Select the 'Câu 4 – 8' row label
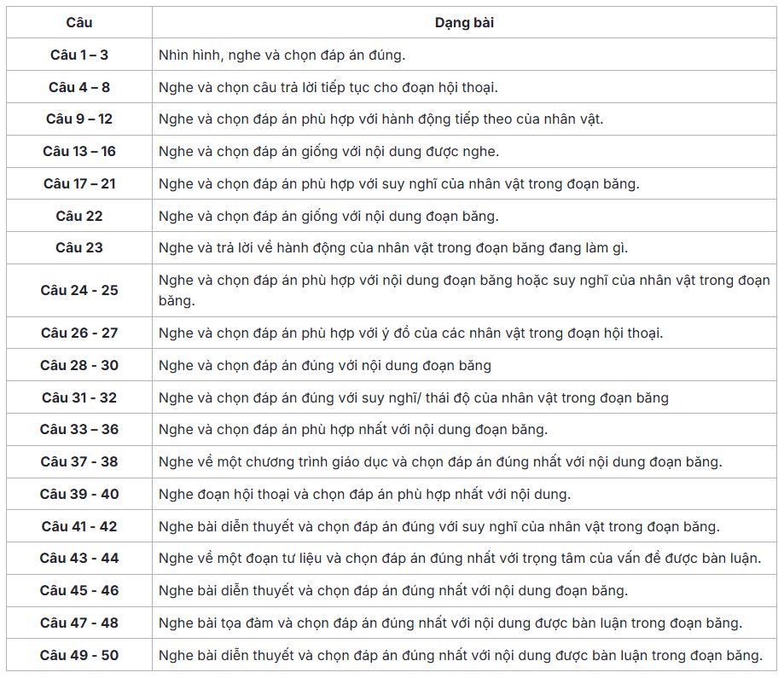The height and width of the screenshot is (678, 784). point(79,87)
